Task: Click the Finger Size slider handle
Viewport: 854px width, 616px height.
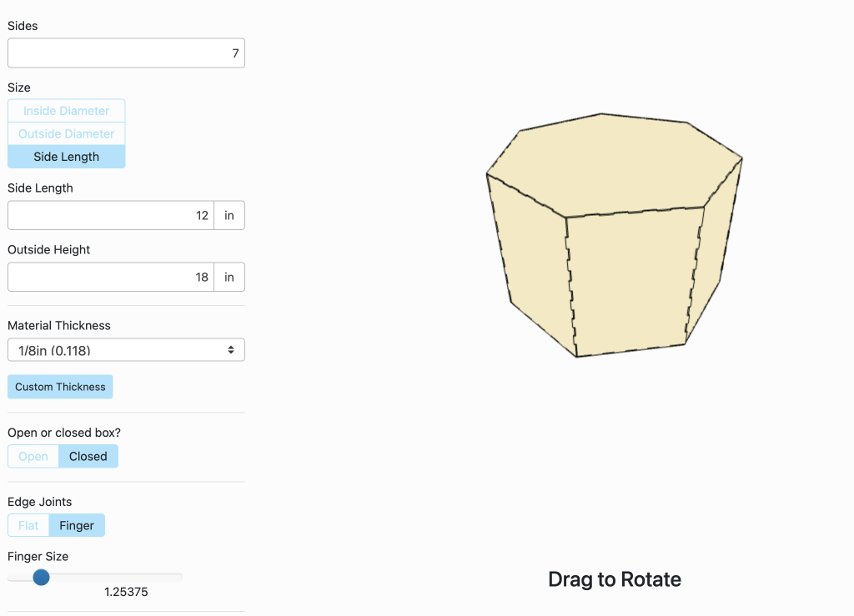Action: pyautogui.click(x=41, y=577)
